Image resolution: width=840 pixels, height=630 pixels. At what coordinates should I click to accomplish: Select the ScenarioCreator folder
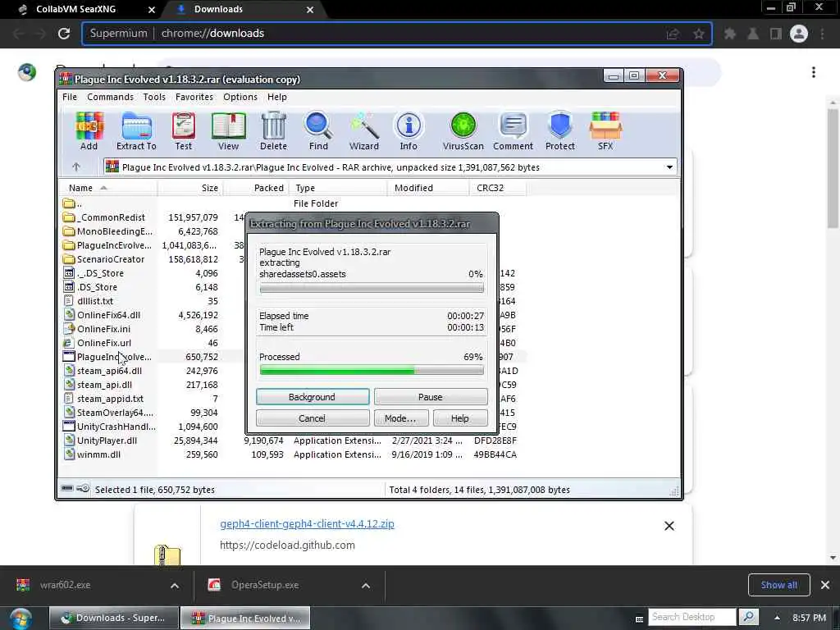click(111, 259)
